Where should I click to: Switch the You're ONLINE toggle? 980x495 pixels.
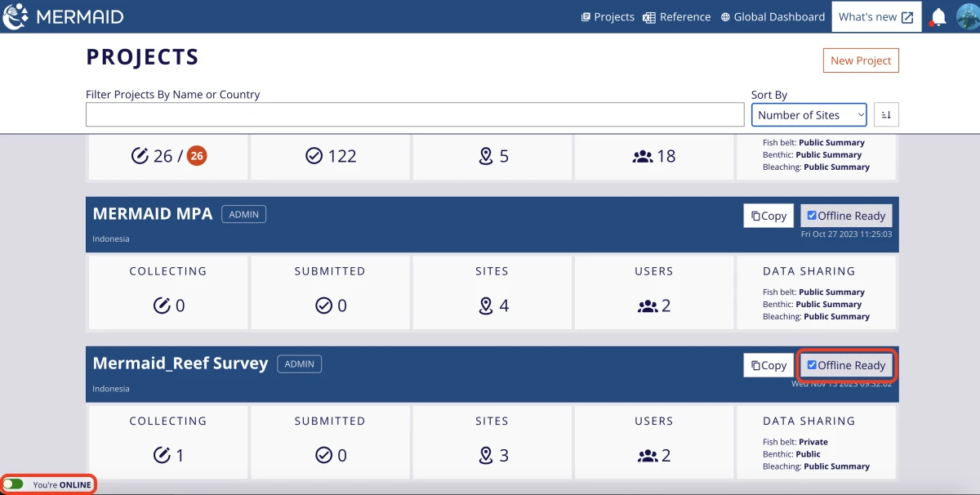pyautogui.click(x=13, y=484)
